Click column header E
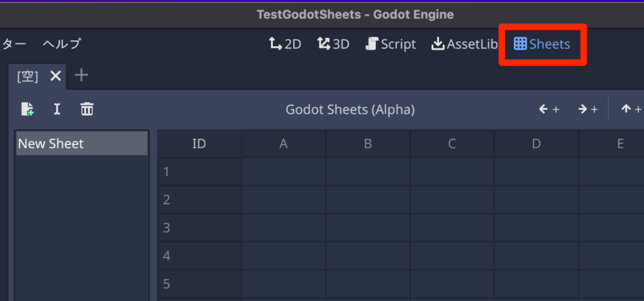The image size is (644, 301). [x=611, y=144]
